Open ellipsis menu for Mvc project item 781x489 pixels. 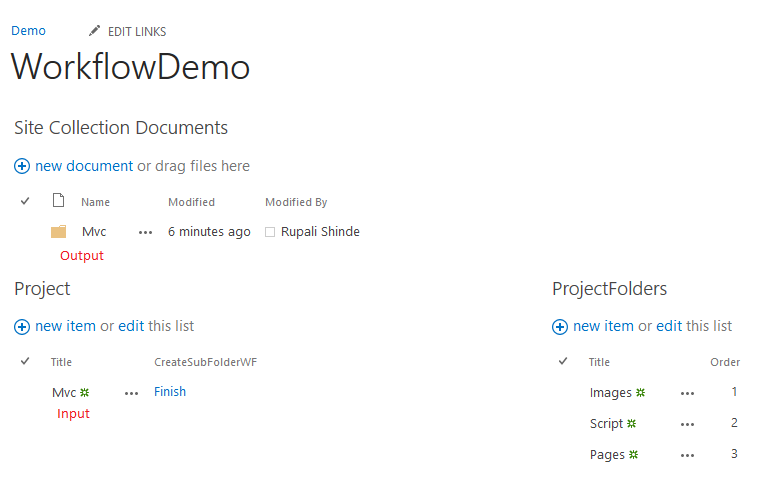click(132, 393)
